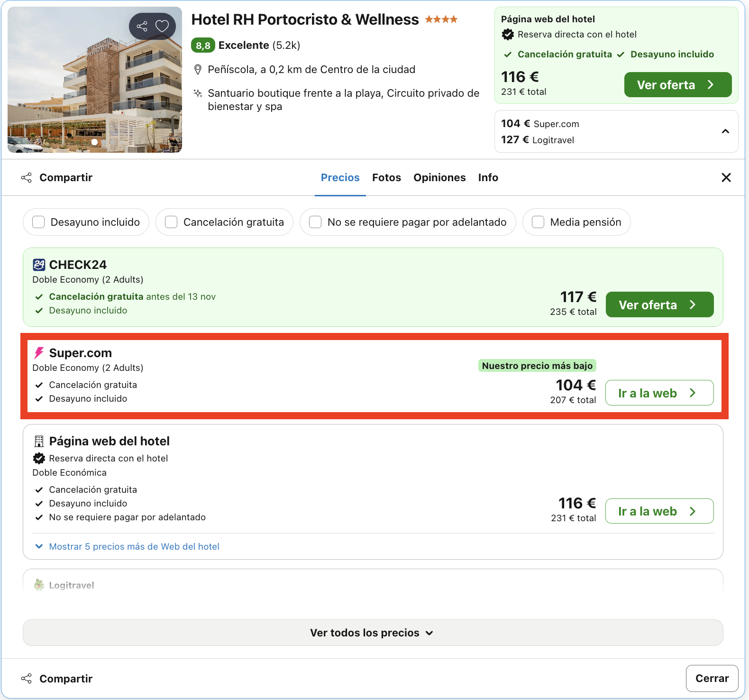Viewport: 749px width, 700px height.
Task: Enable the Desayuno incluido filter checkbox
Action: (38, 222)
